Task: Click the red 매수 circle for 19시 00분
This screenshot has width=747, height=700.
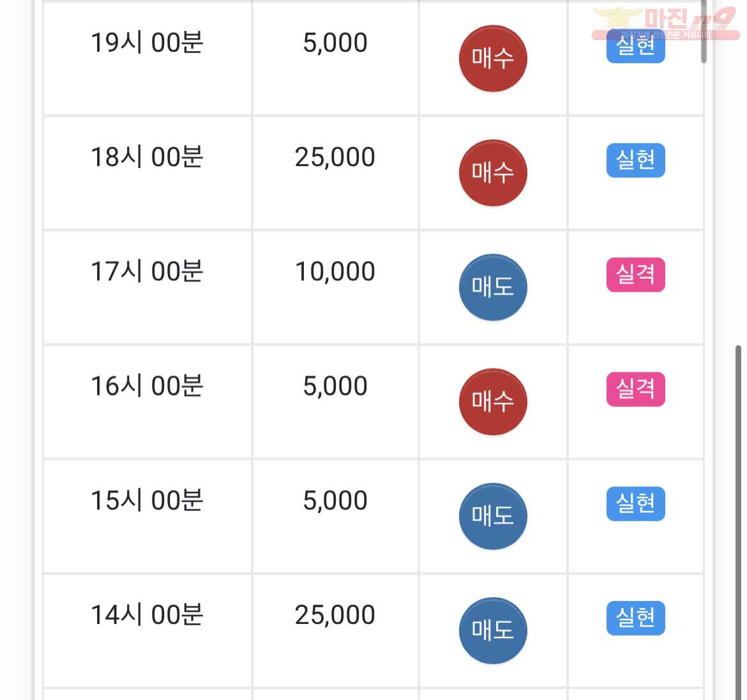Action: coord(493,59)
